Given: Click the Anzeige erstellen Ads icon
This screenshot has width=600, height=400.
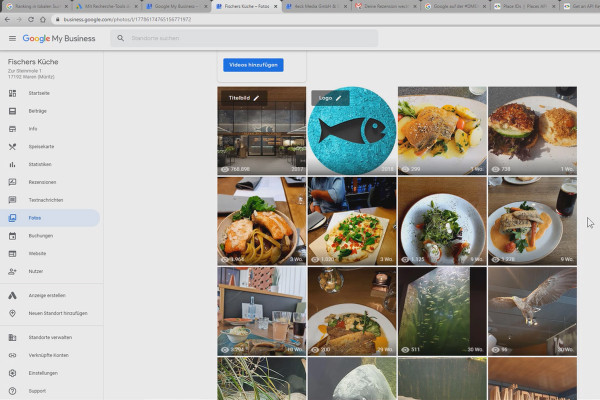Looking at the screenshot, I should tap(12, 295).
